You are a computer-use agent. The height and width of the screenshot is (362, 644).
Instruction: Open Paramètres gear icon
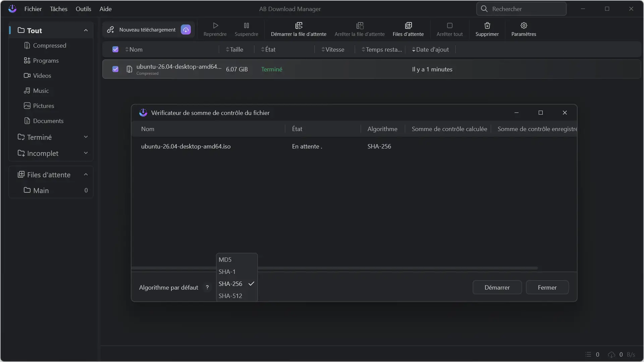pos(524,25)
